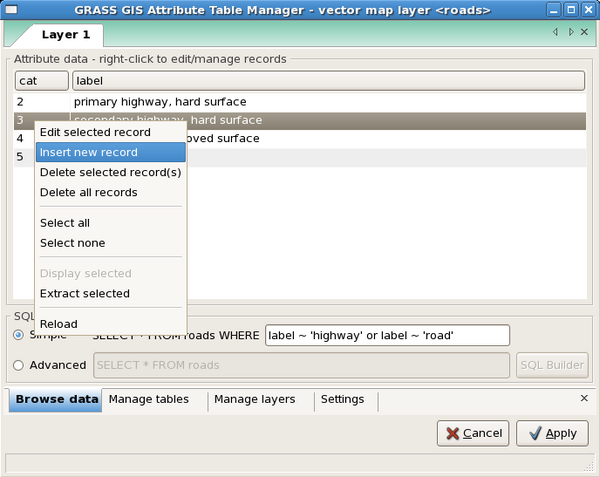Image resolution: width=600 pixels, height=477 pixels.
Task: Open the Settings tab
Action: tap(342, 399)
